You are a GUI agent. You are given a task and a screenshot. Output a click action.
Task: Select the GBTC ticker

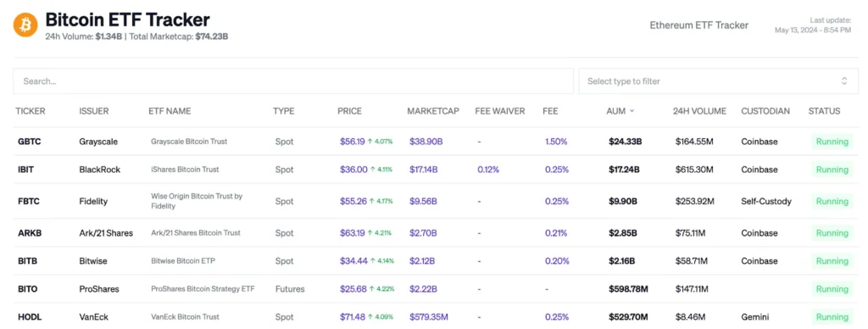(30, 142)
